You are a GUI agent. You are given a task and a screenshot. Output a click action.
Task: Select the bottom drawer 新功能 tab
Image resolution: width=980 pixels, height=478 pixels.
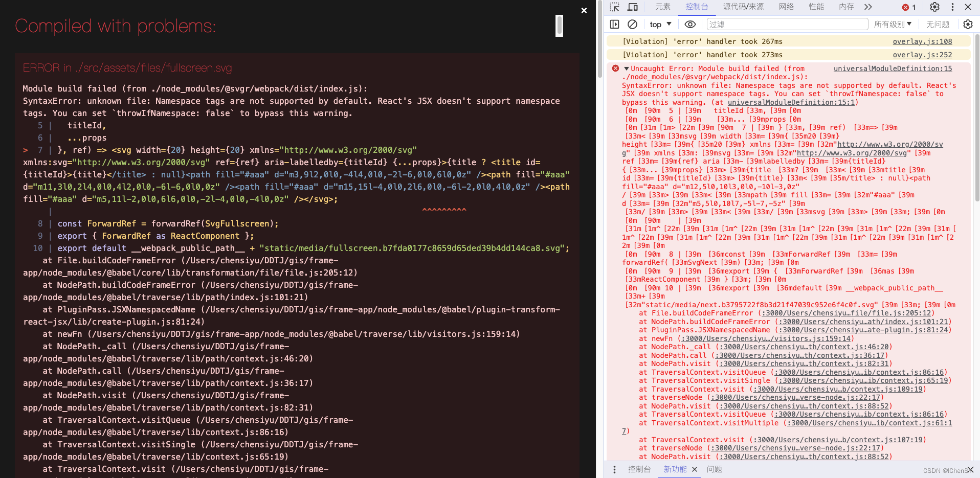click(675, 469)
